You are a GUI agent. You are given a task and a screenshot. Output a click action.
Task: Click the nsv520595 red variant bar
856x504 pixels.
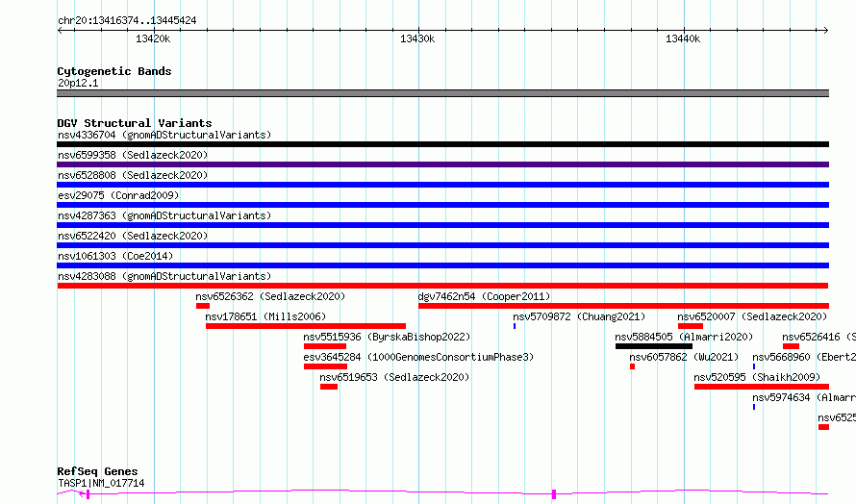coord(762,387)
